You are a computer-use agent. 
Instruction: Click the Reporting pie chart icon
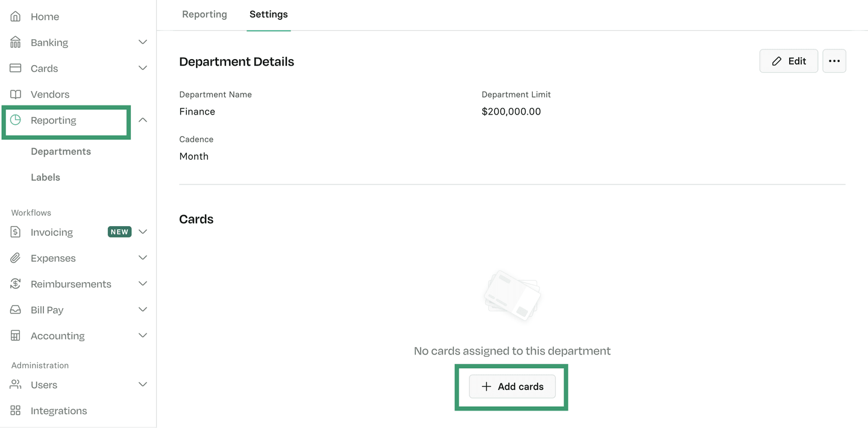(16, 120)
